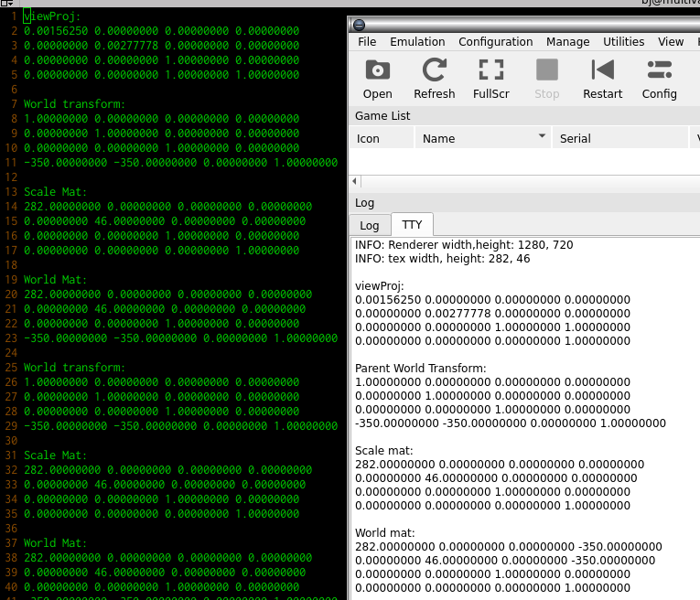
Task: Open the File menu
Action: pyautogui.click(x=367, y=42)
